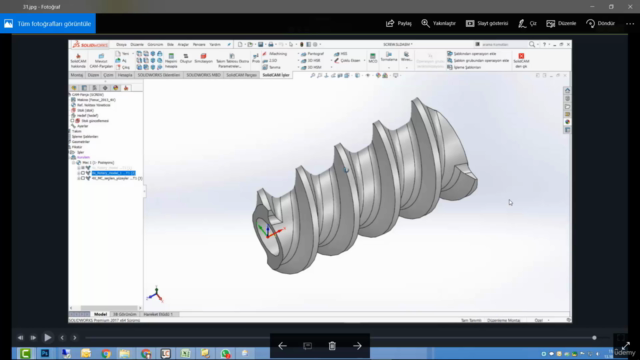
Task: Click the video play button
Action: coord(48,338)
